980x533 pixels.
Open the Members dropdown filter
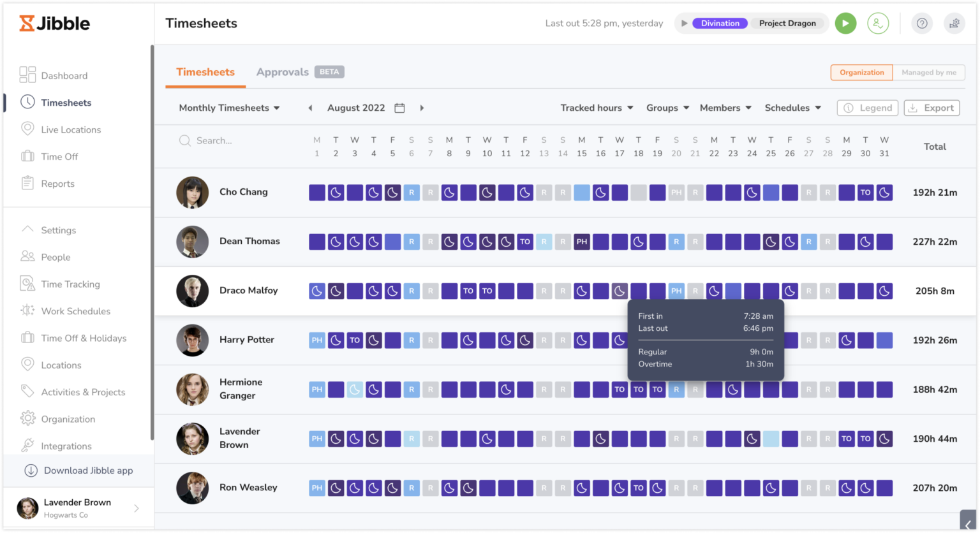(x=725, y=108)
